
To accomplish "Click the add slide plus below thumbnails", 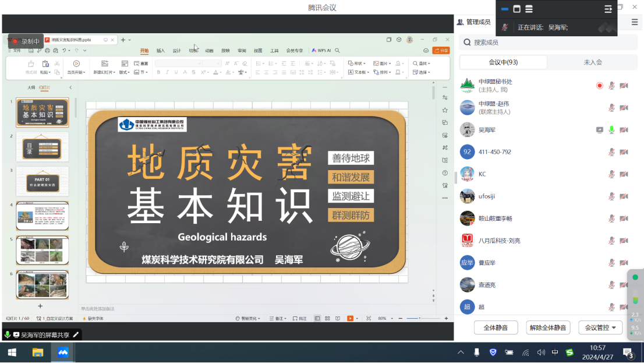I will 40,306.
